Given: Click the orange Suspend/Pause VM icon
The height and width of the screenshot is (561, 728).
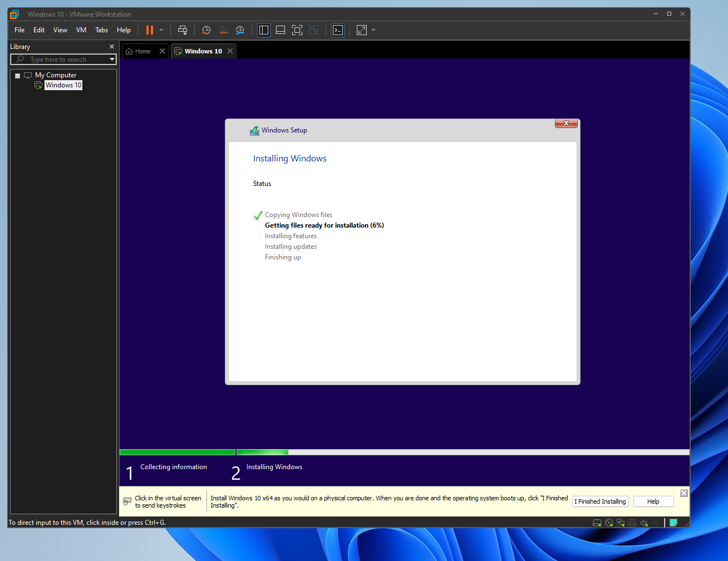Looking at the screenshot, I should (149, 30).
